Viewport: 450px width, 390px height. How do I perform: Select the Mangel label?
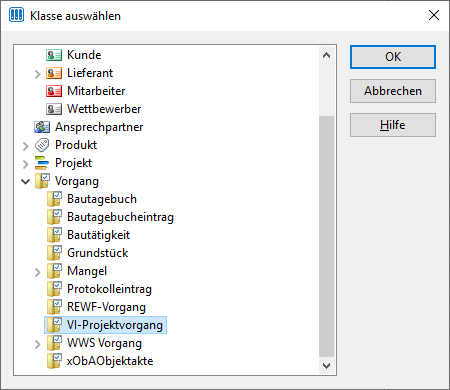(87, 271)
